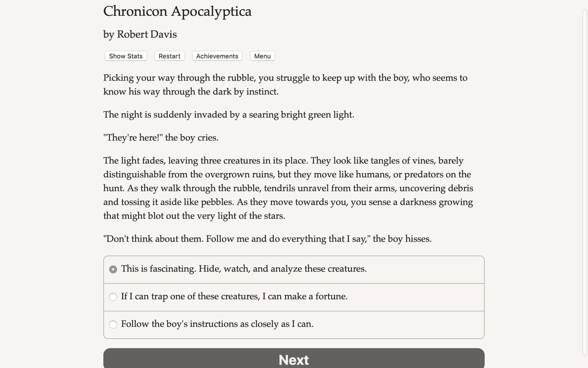The width and height of the screenshot is (588, 368).
Task: Click the 'by Robert Davis' byline
Action: (x=140, y=34)
